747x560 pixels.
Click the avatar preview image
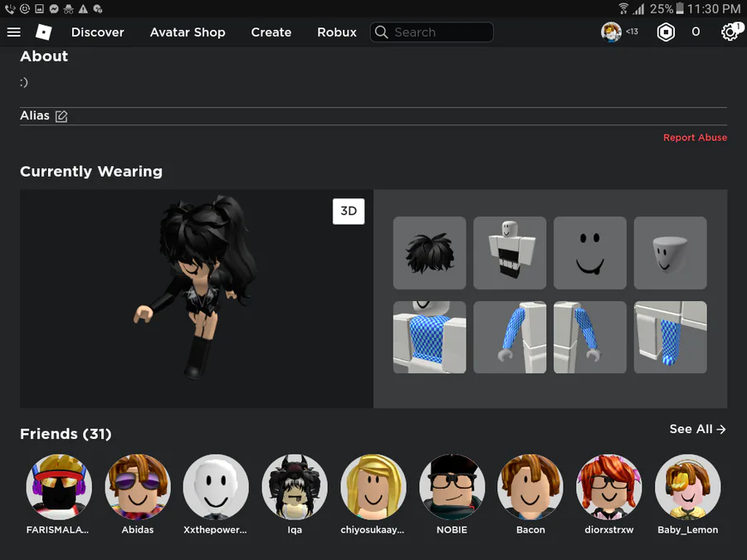point(197,299)
